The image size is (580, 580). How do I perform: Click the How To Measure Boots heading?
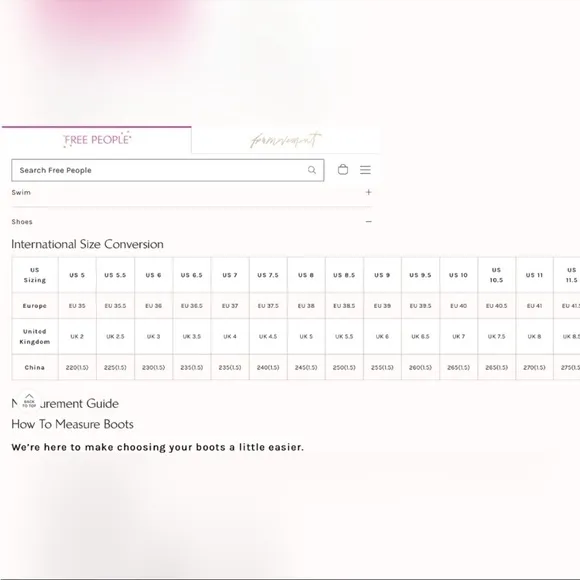(72, 424)
